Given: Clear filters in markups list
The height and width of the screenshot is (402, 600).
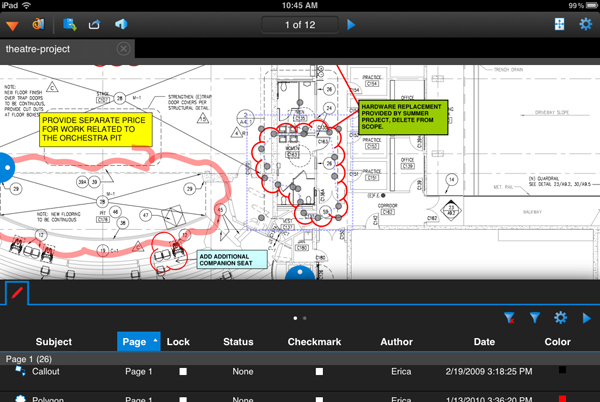Looking at the screenshot, I should (x=508, y=318).
